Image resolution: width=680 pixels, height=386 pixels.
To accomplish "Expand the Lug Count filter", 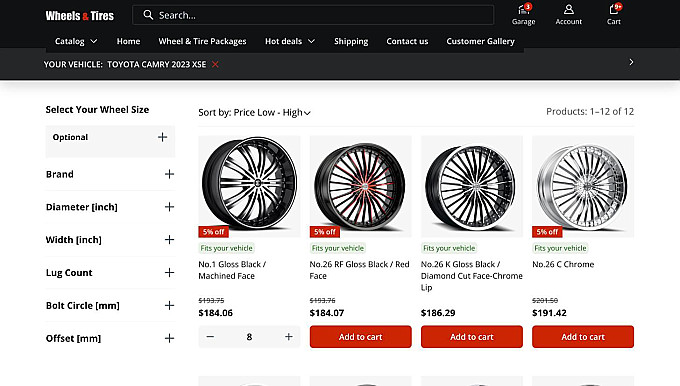I will [110, 273].
